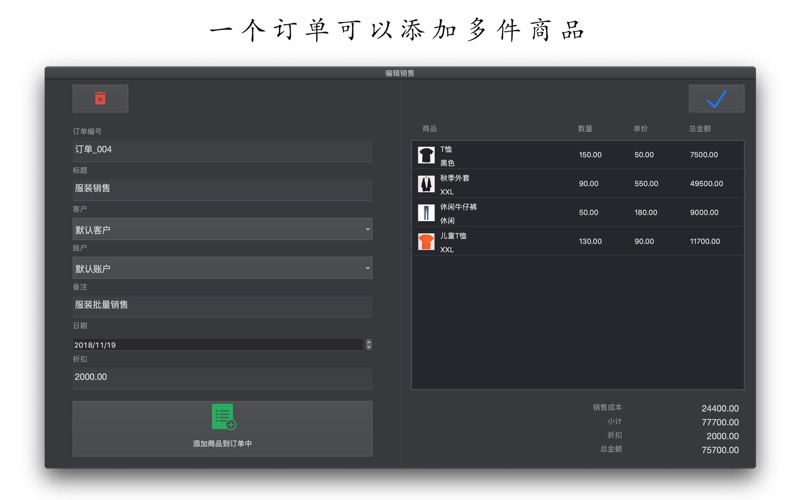Screen dimensions: 800x500
Task: Select the 秋季外套 product name
Action: pyautogui.click(x=455, y=178)
